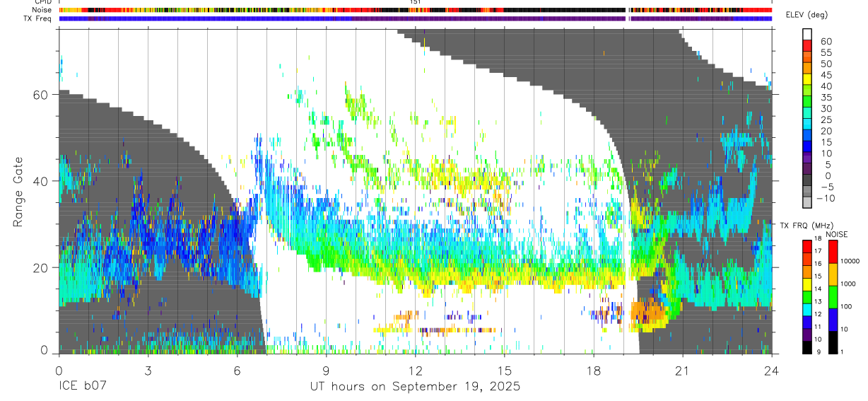Click the '1' label on NOISE colorbar
Screen dimensions: 868x401
pyautogui.click(x=842, y=351)
